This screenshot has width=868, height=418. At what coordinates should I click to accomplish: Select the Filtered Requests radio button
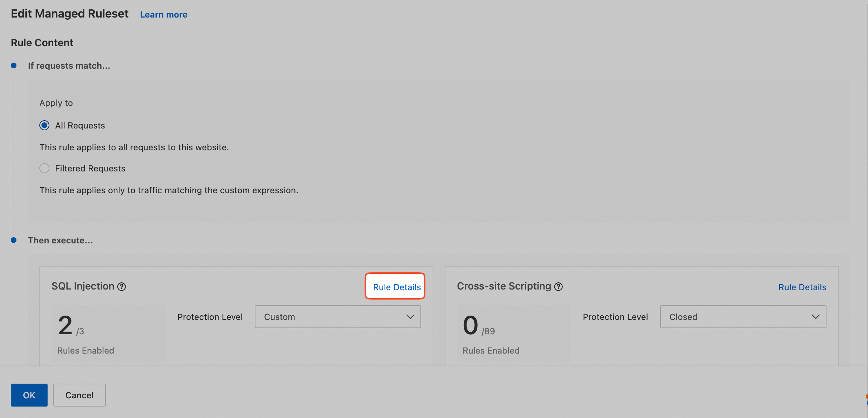click(44, 168)
